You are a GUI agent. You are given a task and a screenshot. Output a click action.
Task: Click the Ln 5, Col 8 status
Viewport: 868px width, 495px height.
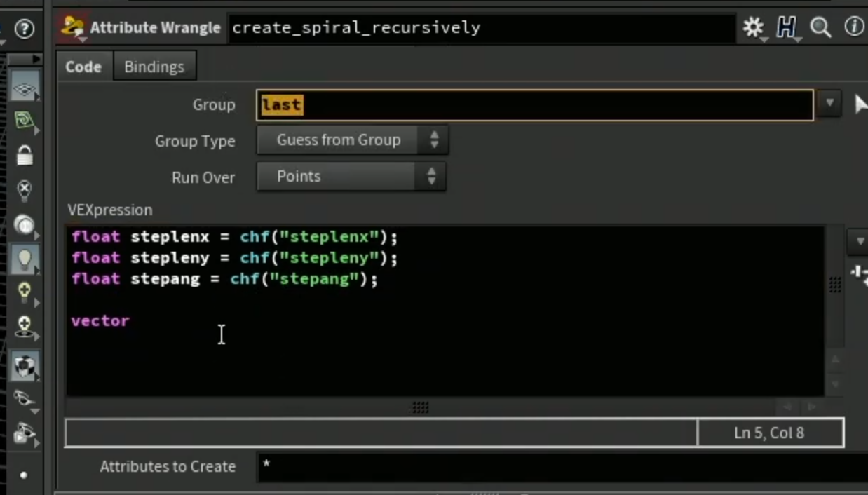point(769,433)
